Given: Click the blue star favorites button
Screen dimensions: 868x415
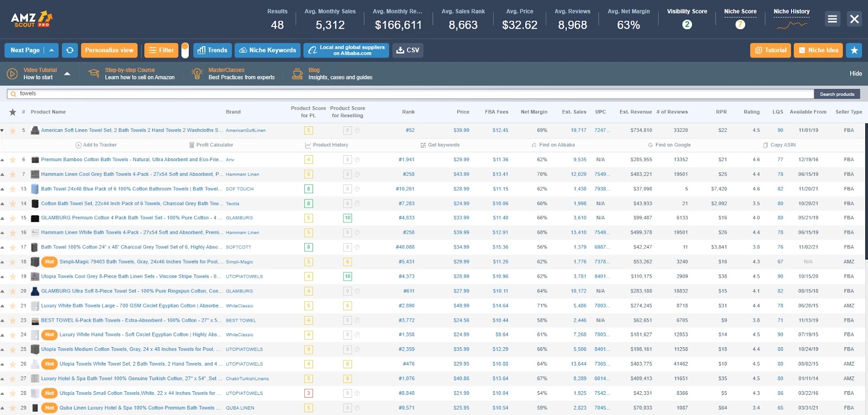Looking at the screenshot, I should click(854, 50).
